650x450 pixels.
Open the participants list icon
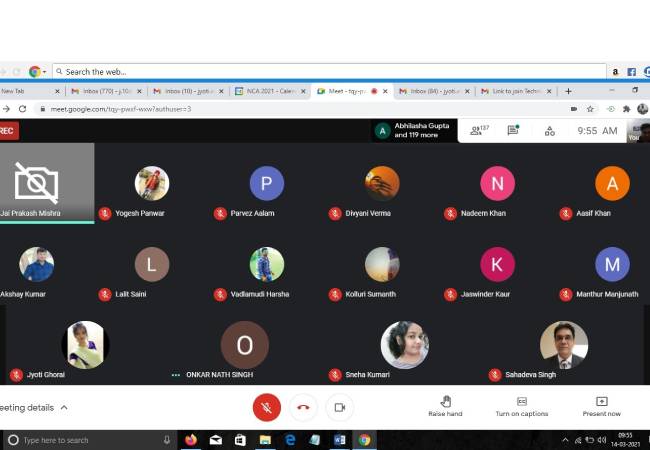(x=479, y=130)
